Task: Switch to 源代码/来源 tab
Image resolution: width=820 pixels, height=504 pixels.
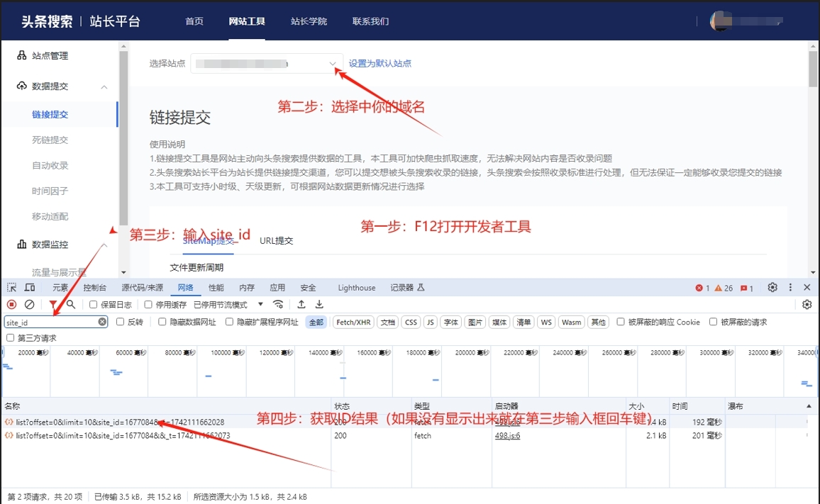Action: tap(143, 288)
